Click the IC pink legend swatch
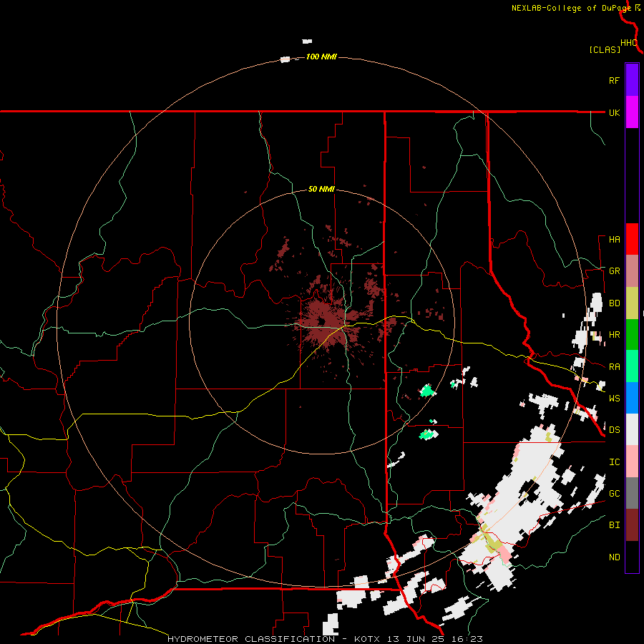The image size is (644, 644). pyautogui.click(x=632, y=462)
